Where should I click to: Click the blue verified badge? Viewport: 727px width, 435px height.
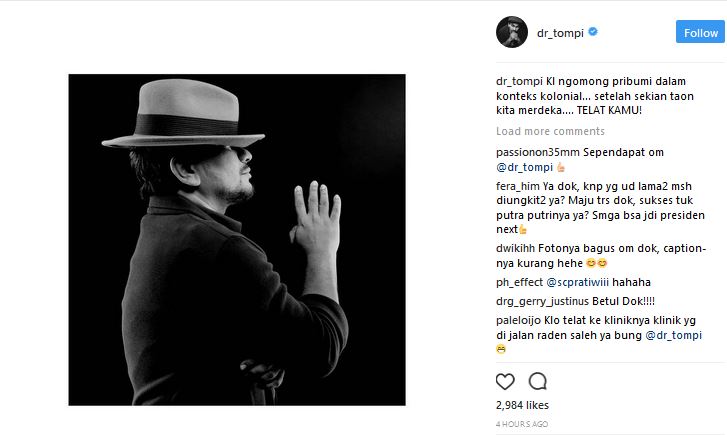pyautogui.click(x=593, y=32)
